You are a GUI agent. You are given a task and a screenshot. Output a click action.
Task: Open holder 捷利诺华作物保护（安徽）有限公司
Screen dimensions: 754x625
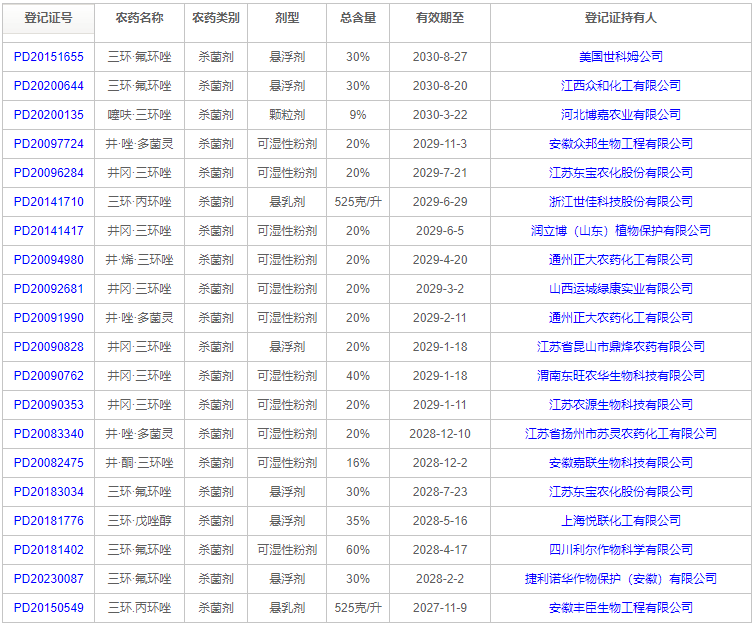click(621, 579)
